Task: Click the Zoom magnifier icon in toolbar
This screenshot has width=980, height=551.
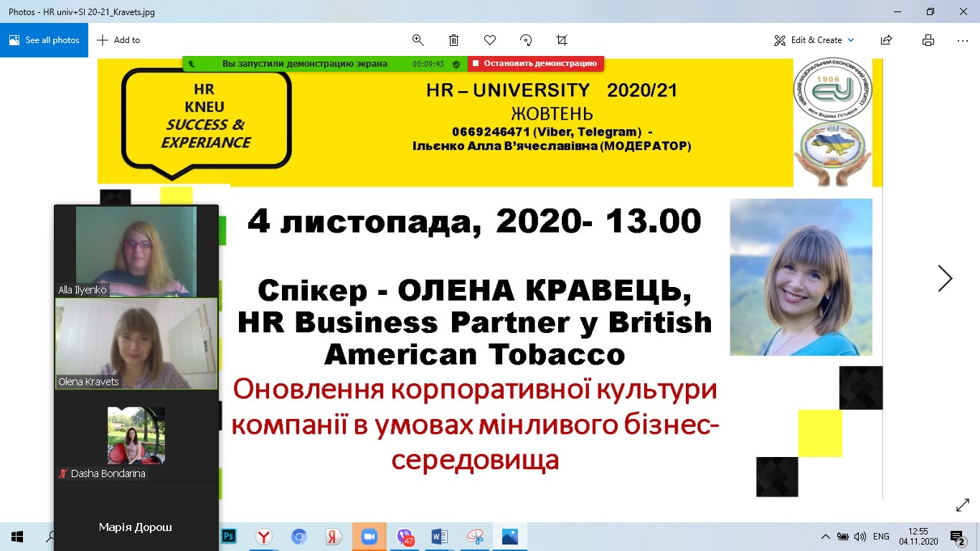Action: tap(418, 40)
